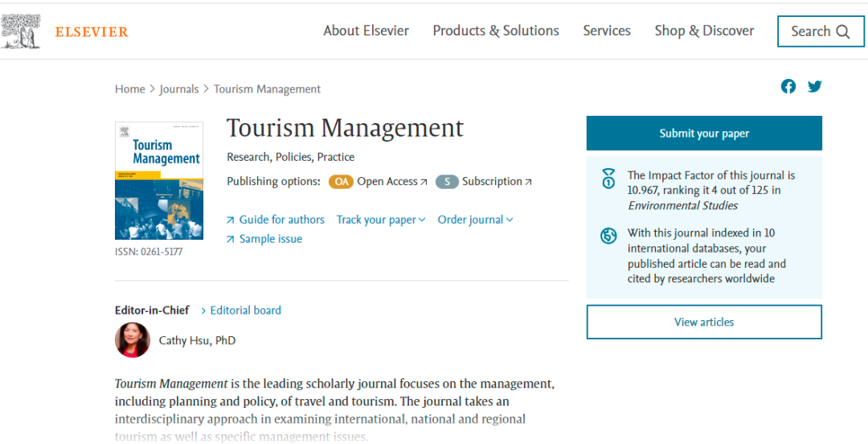The width and height of the screenshot is (868, 444).
Task: Expand the Track your paper dropdown
Action: [x=381, y=220]
